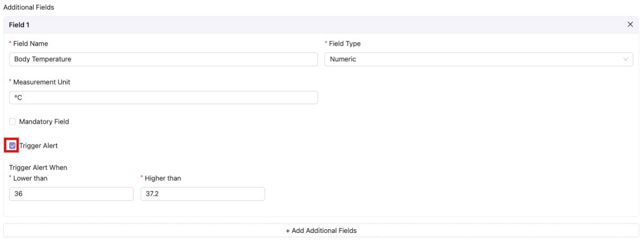Remove Field 1 using the X icon
Viewport: 644px width, 242px height.
click(630, 25)
